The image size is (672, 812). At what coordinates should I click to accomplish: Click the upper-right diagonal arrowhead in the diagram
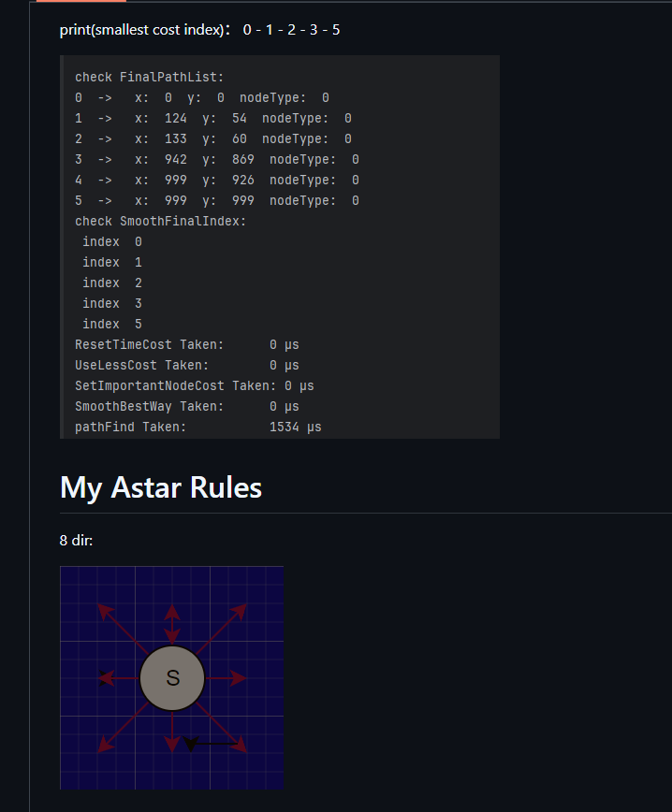click(241, 610)
